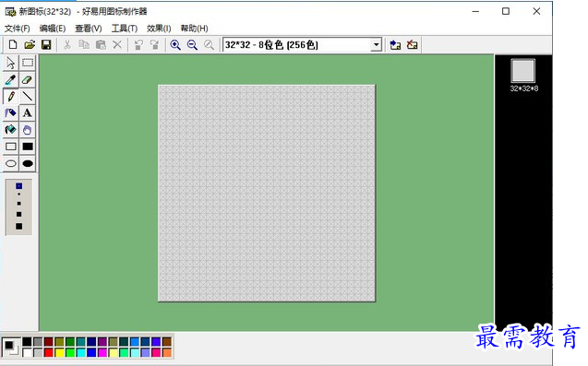Open the 工具(T) menu
This screenshot has height=366, width=588.
125,29
